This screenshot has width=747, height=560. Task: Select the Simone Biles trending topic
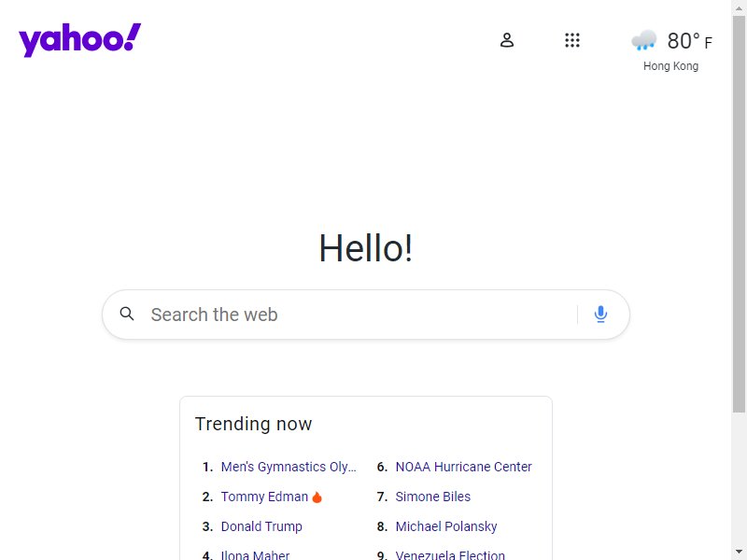point(433,497)
